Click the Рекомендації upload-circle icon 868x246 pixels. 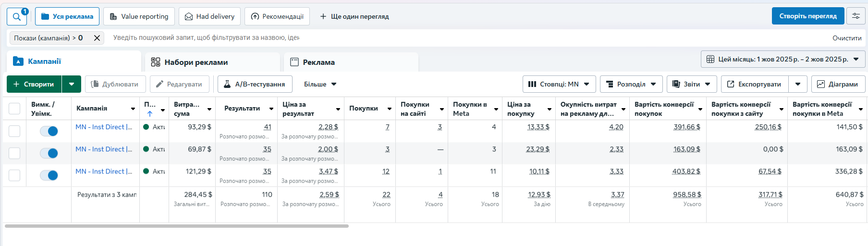(x=255, y=16)
